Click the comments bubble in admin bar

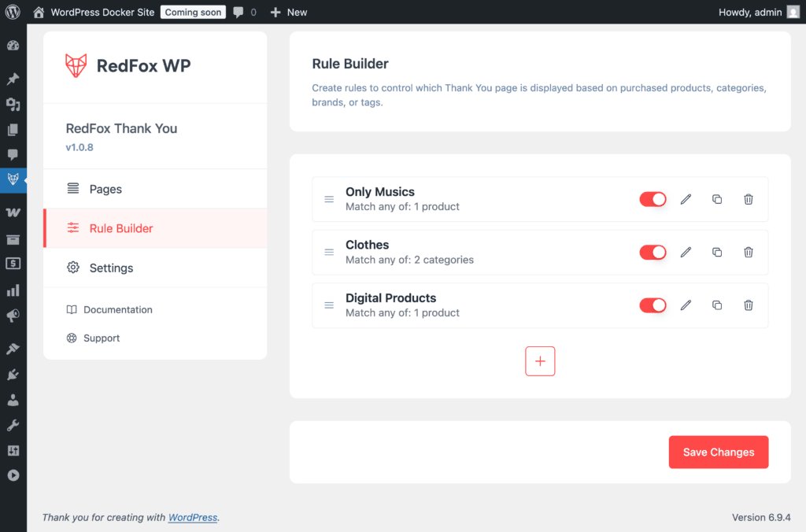(x=244, y=12)
